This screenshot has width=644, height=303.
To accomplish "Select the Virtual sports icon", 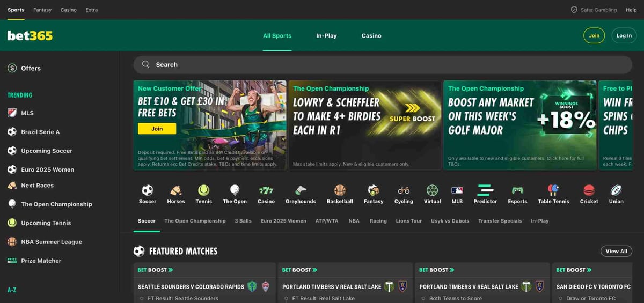I will (x=432, y=190).
